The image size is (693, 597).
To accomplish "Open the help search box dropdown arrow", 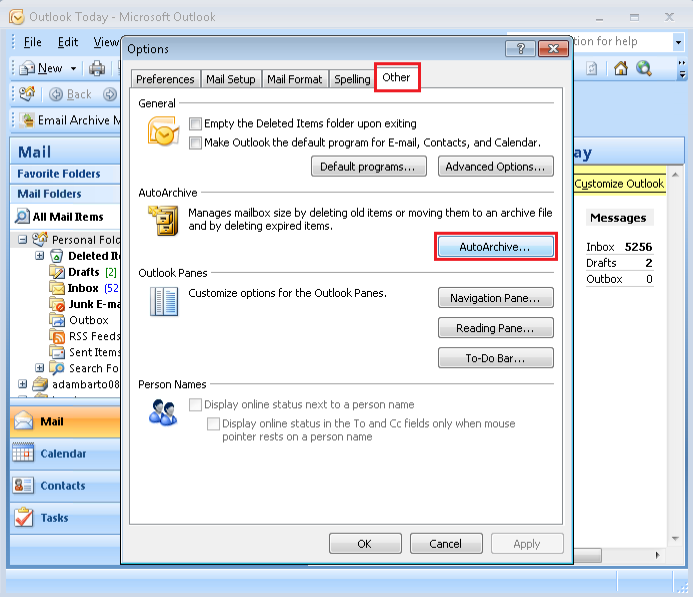I will [678, 42].
